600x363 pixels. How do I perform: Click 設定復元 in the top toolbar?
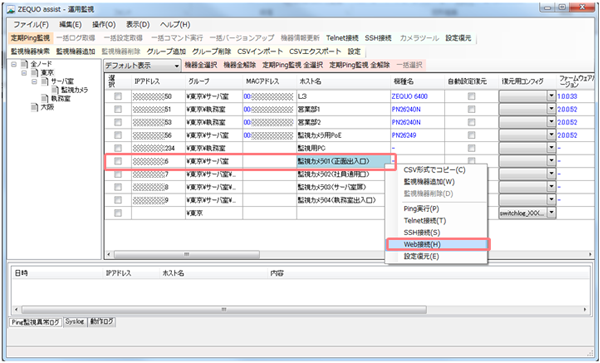tap(458, 38)
